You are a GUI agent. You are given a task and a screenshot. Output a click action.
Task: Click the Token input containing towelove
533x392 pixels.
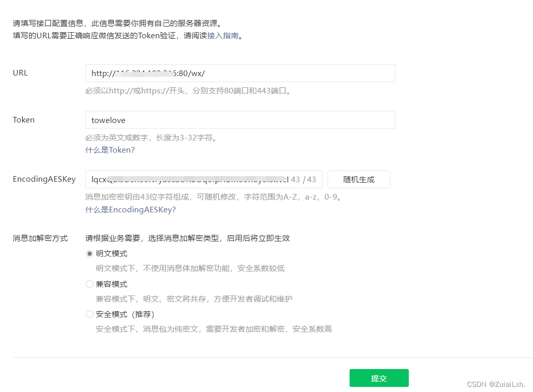pos(240,120)
